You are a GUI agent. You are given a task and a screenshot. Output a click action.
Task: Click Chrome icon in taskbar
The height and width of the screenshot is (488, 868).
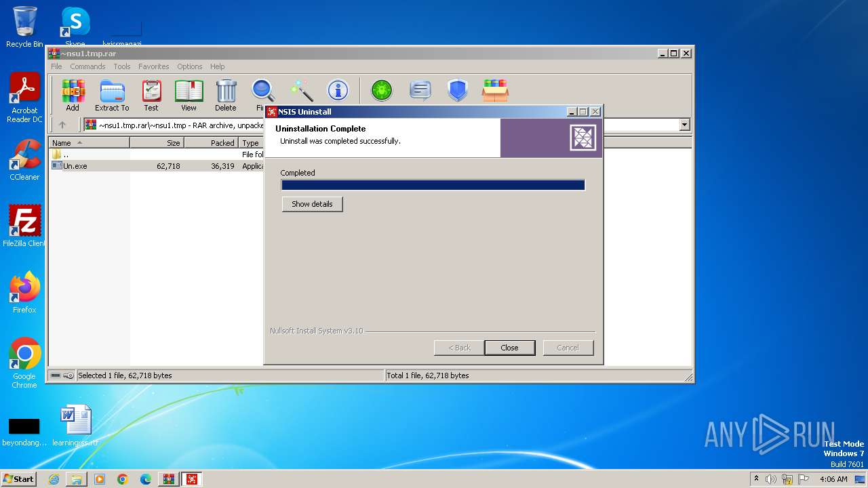(123, 479)
